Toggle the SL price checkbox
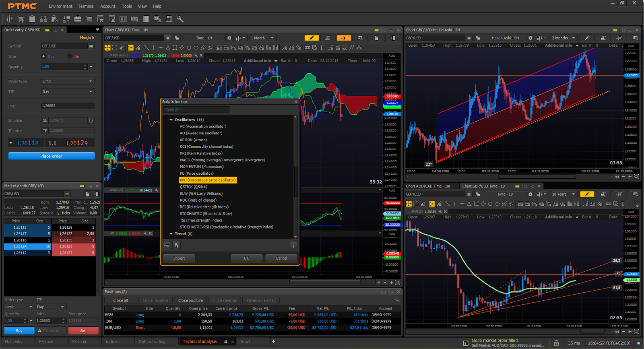 45,120
